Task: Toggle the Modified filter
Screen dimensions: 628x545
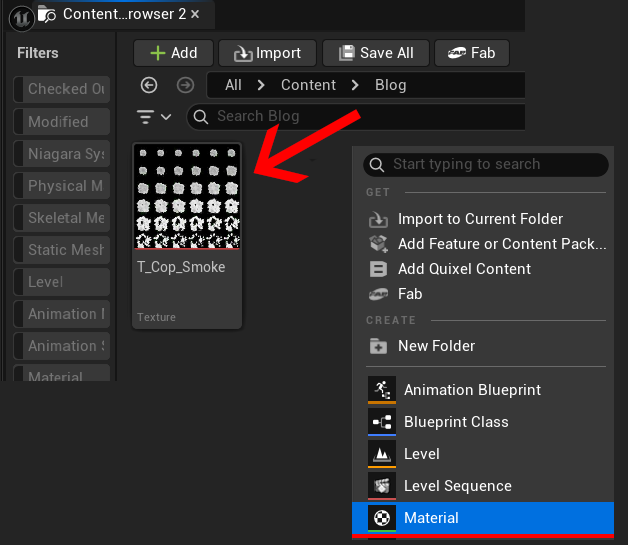Action: click(x=60, y=122)
